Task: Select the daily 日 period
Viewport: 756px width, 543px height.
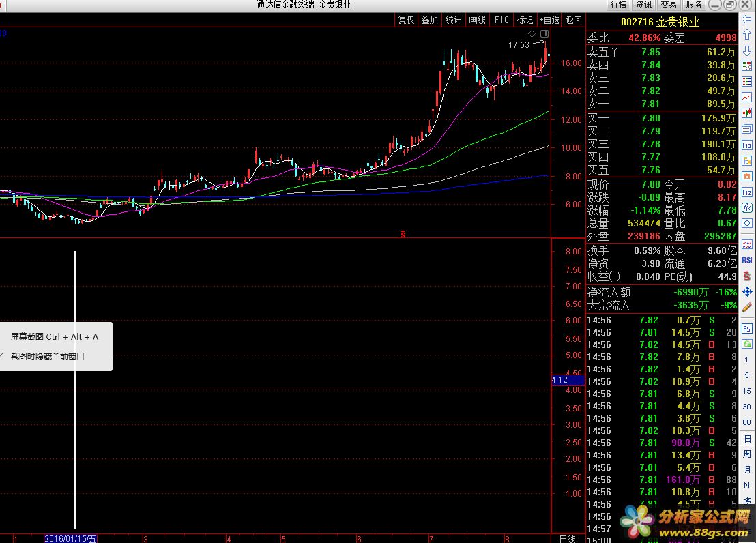Action: 747,439
